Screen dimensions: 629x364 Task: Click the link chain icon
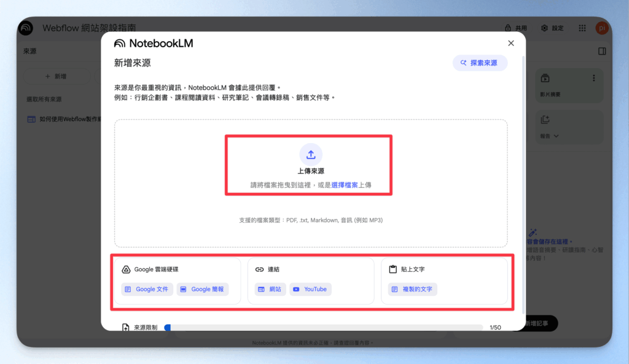click(260, 269)
